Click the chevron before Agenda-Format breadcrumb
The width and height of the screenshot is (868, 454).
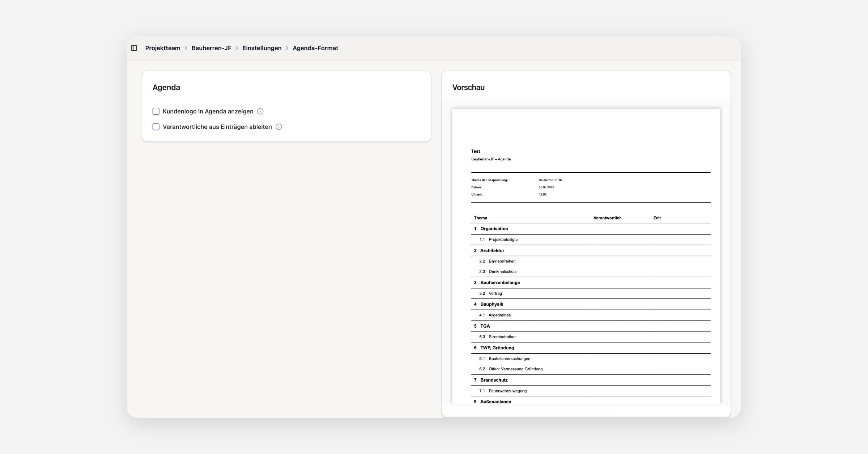pyautogui.click(x=287, y=48)
